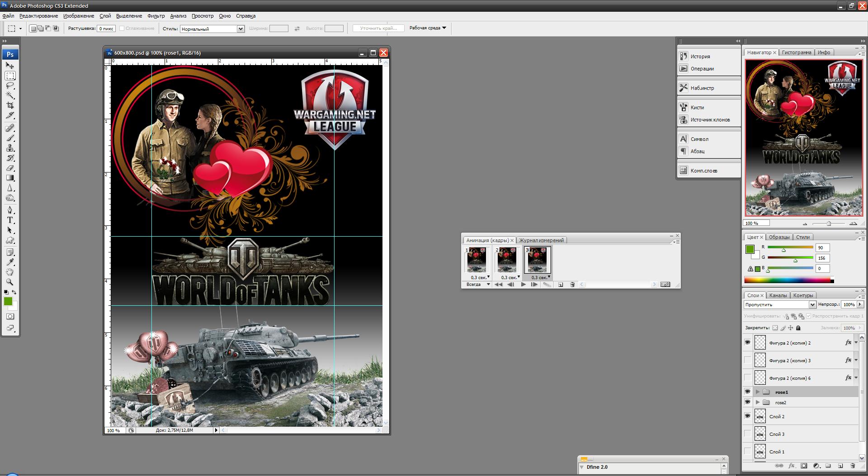Select the next animation frame
The width and height of the screenshot is (868, 476).
534,285
